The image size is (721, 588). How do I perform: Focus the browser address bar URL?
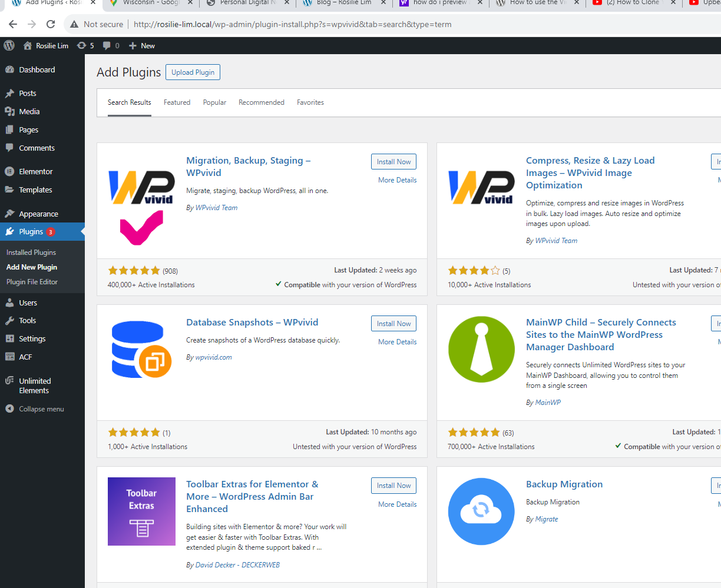click(293, 24)
